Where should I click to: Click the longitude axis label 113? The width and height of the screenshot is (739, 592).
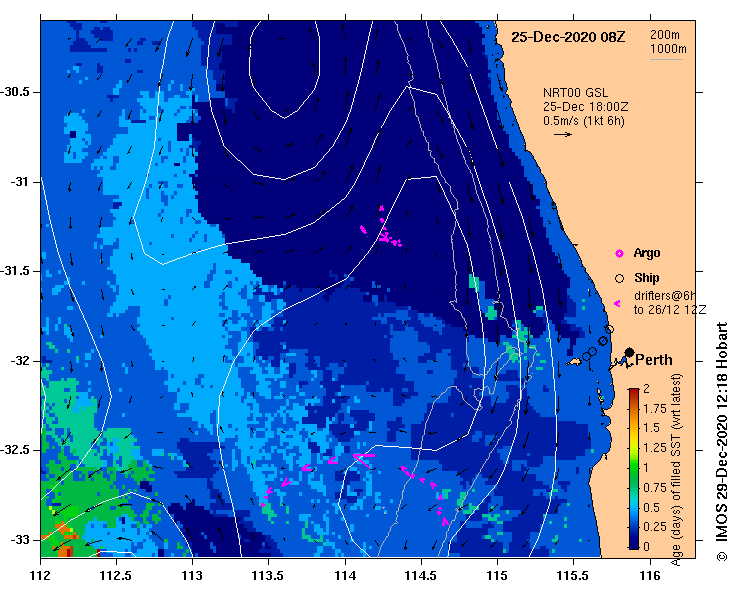point(192,576)
